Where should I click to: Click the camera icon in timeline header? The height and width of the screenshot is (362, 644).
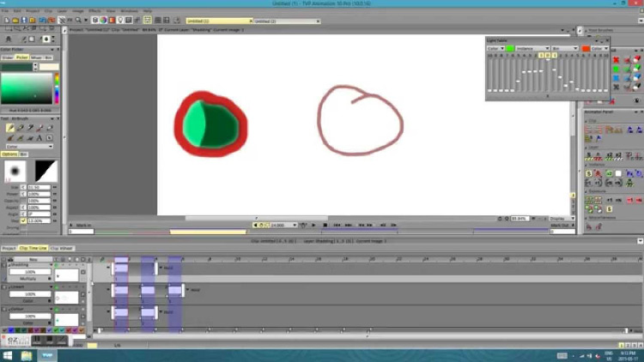pos(10,259)
